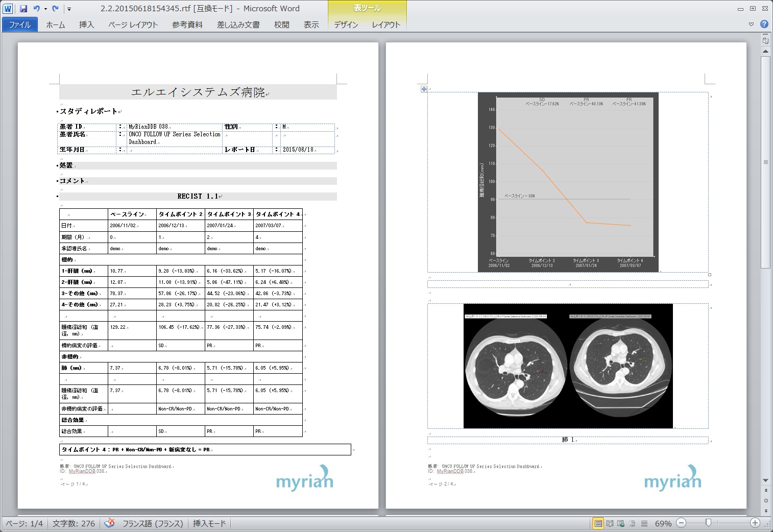Switch to the 挿入 ribbon tab
The image size is (773, 532).
click(86, 25)
